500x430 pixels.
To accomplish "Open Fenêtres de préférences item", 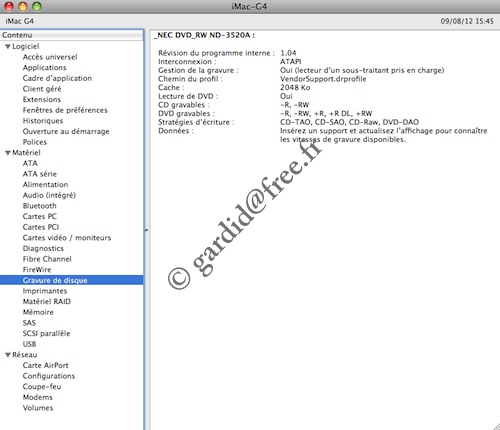I will pyautogui.click(x=65, y=110).
